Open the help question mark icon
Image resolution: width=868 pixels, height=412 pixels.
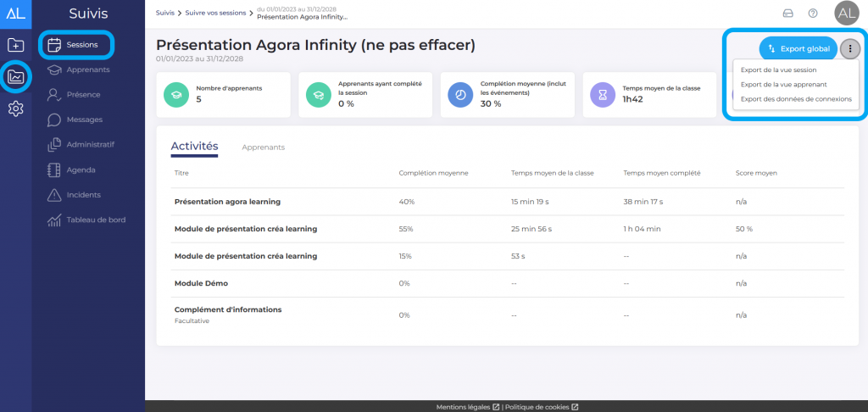tap(813, 14)
